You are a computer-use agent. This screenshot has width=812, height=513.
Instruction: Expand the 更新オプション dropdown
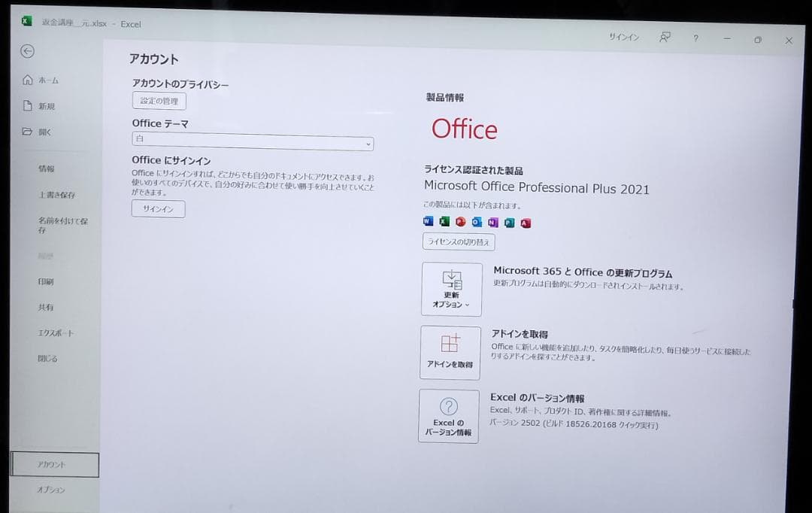click(x=451, y=289)
